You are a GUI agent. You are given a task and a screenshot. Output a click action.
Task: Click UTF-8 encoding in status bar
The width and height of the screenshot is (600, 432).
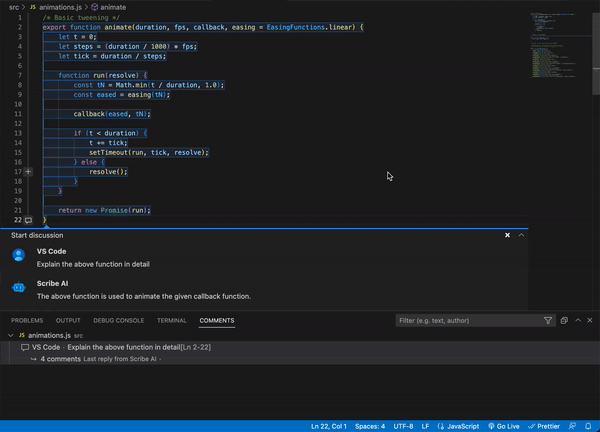pyautogui.click(x=403, y=426)
